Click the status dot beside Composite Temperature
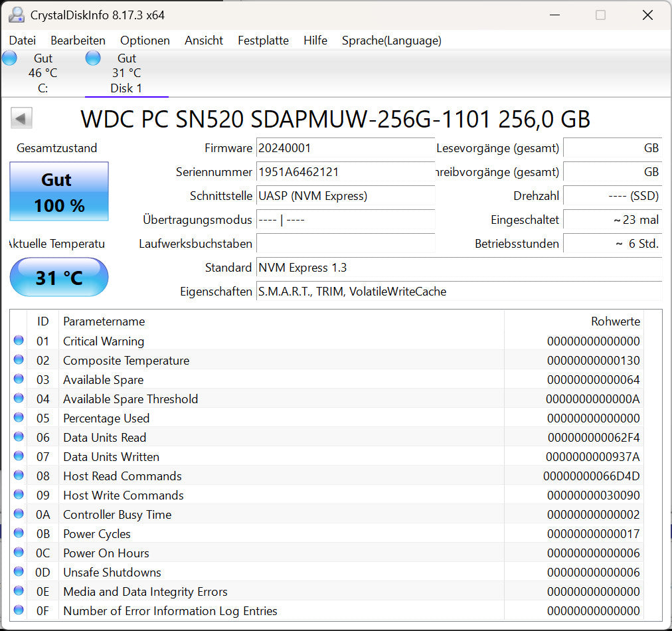The width and height of the screenshot is (672, 631). [19, 360]
